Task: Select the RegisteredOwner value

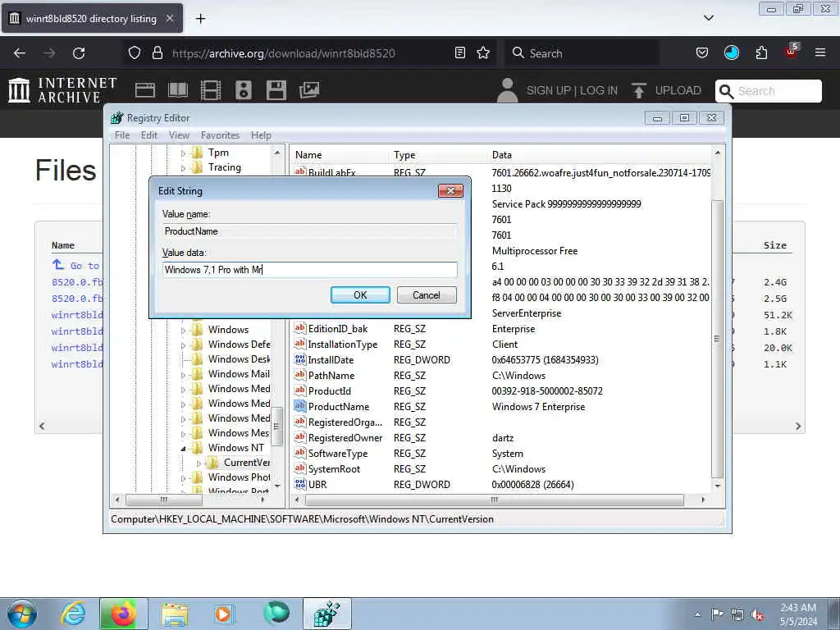Action: [x=345, y=438]
